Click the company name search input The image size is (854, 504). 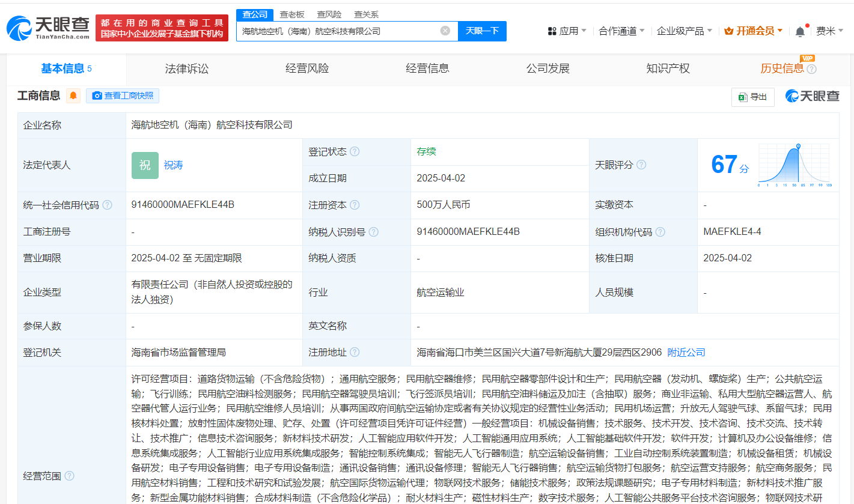point(337,31)
